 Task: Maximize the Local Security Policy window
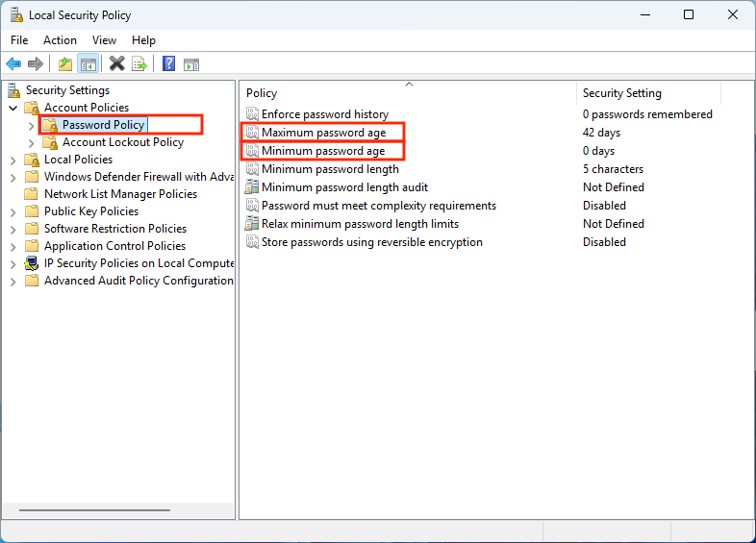click(689, 15)
